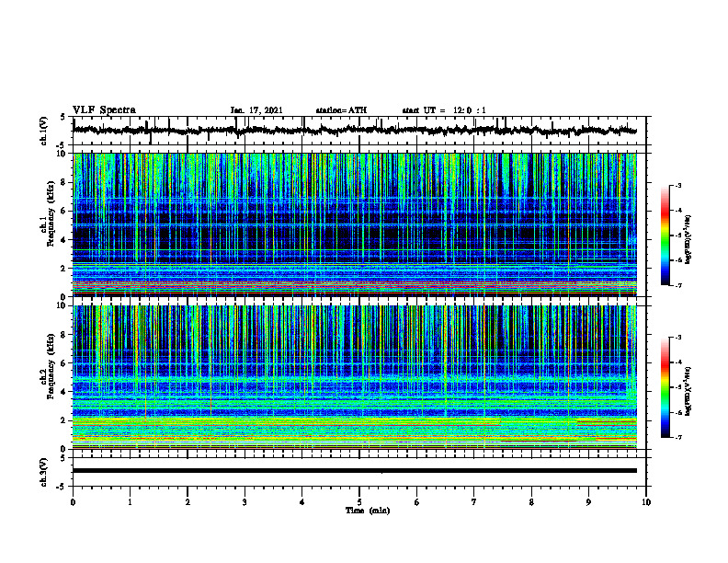Click time axis tick label "0"
Image resolution: width=728 pixels, height=563 pixels.
pyautogui.click(x=73, y=502)
